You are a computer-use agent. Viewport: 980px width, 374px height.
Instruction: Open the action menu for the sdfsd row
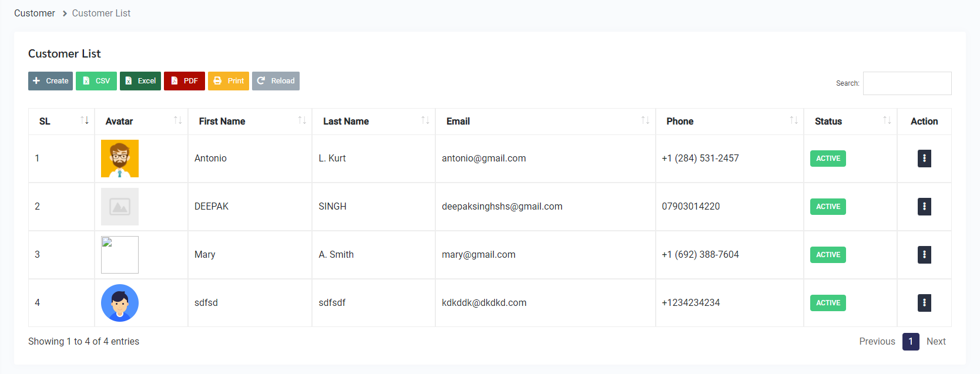point(924,303)
